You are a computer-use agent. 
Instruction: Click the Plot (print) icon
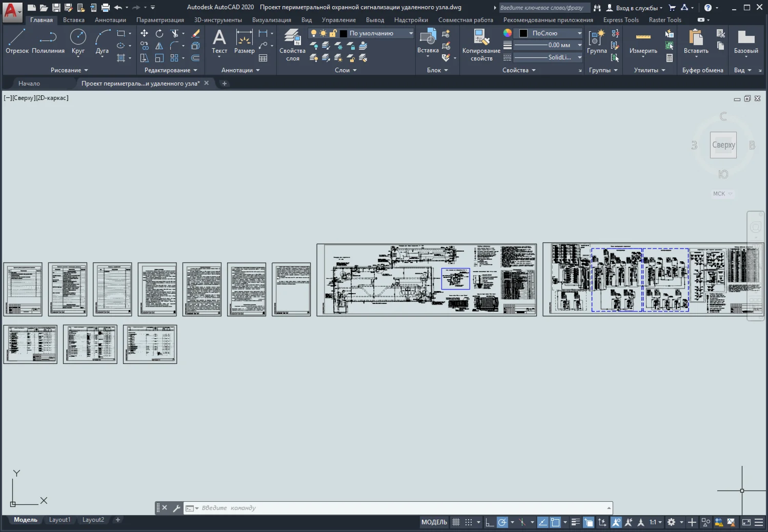tap(106, 8)
